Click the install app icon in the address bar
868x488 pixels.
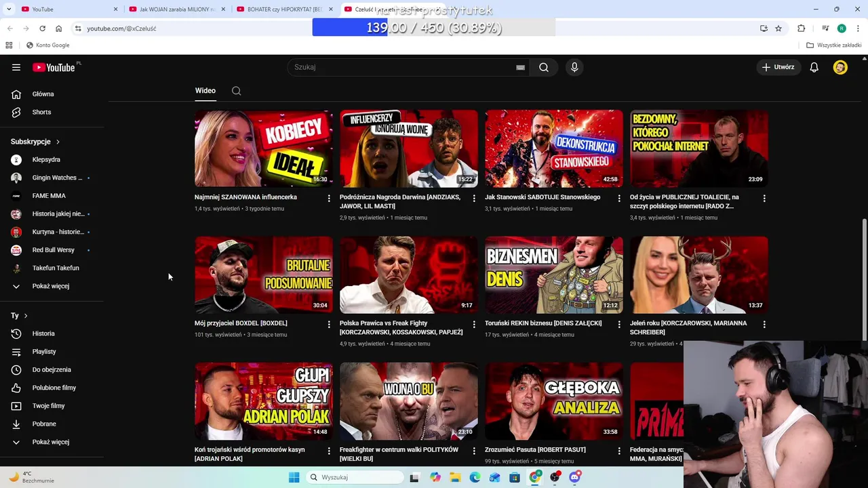coord(764,28)
